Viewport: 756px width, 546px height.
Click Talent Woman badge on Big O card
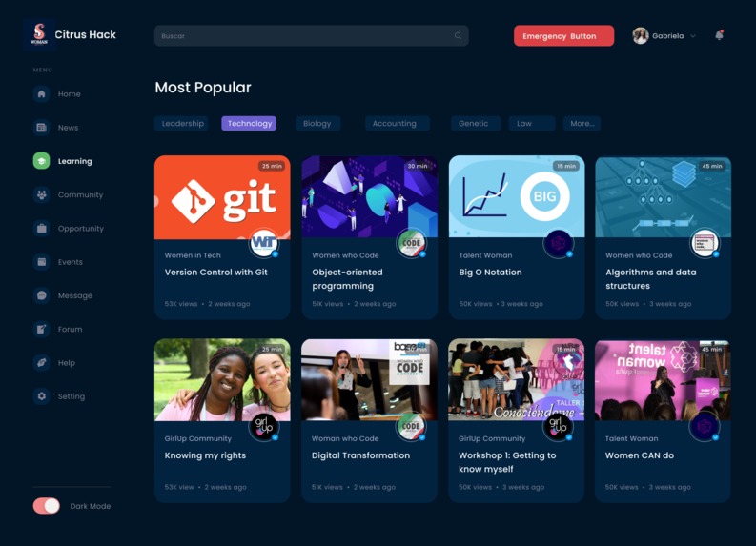(559, 243)
